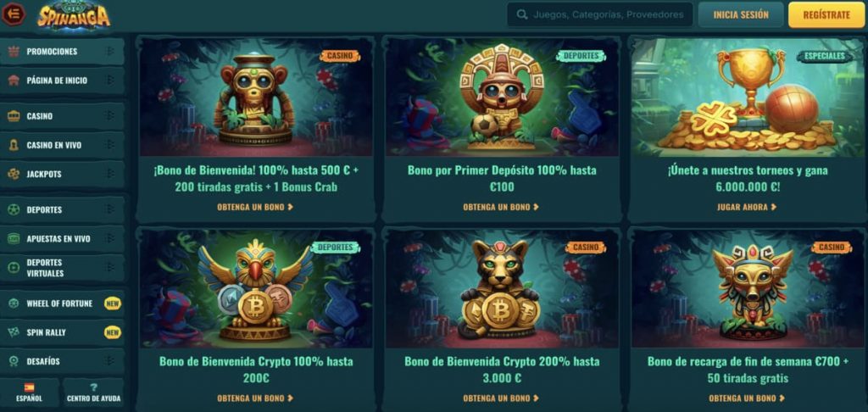Open Deportes Virtuales menu item
This screenshot has width=868, height=412.
coord(62,268)
